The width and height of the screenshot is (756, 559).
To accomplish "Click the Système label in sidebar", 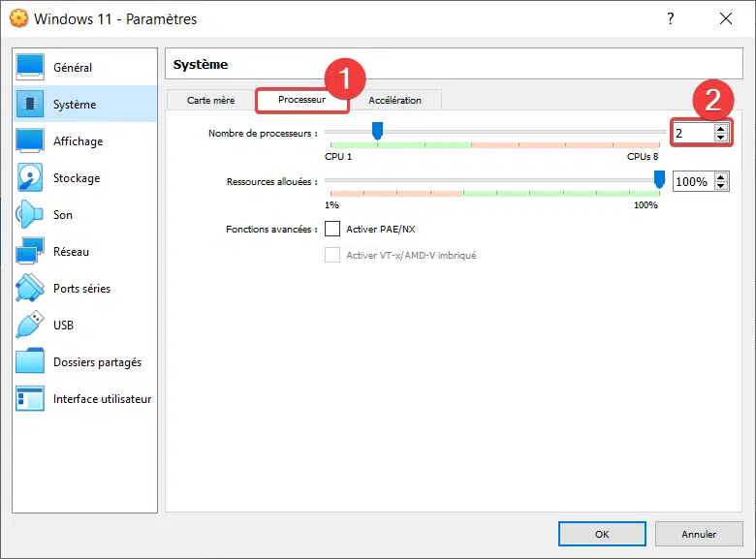I will point(75,105).
